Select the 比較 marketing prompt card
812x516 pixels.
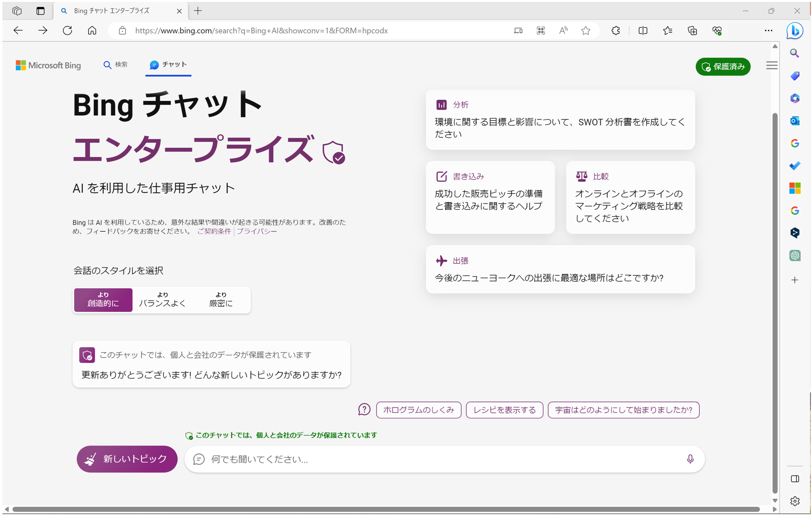pos(630,197)
